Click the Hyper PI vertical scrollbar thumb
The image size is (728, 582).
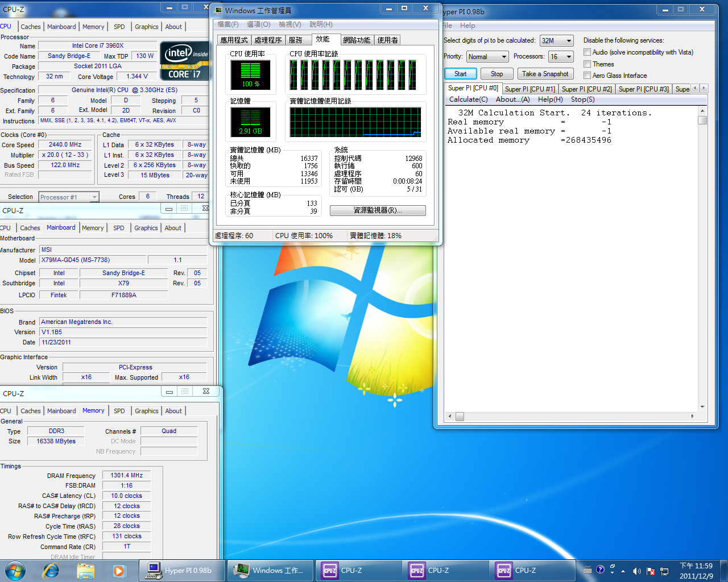(702, 120)
